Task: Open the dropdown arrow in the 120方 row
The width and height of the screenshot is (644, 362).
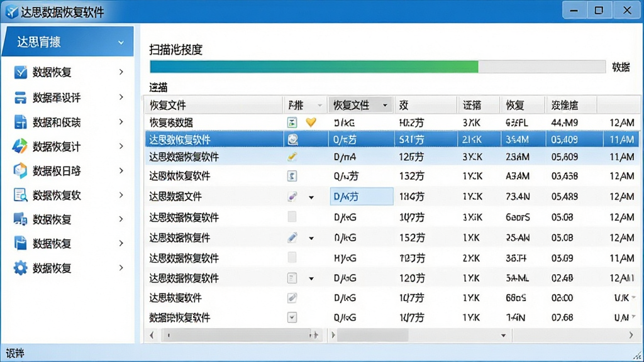Action: pyautogui.click(x=311, y=278)
